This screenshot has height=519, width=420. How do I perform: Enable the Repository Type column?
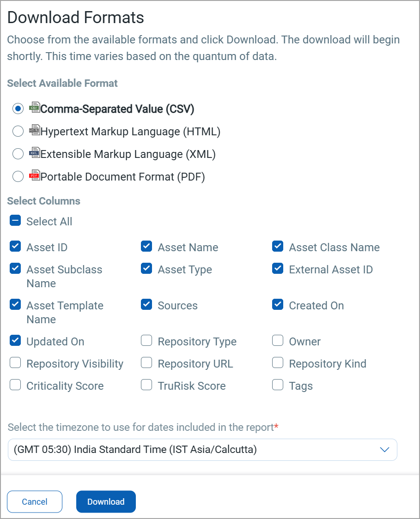[146, 341]
